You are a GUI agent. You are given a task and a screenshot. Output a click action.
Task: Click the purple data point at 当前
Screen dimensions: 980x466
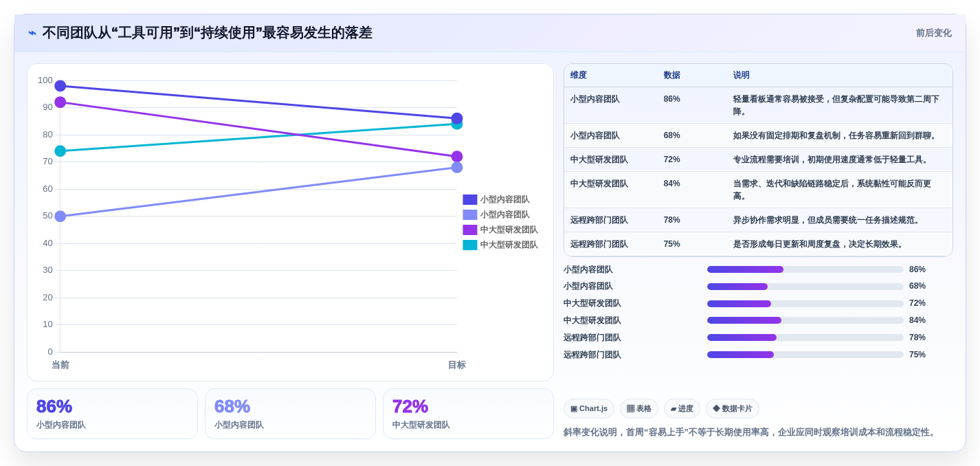[60, 102]
